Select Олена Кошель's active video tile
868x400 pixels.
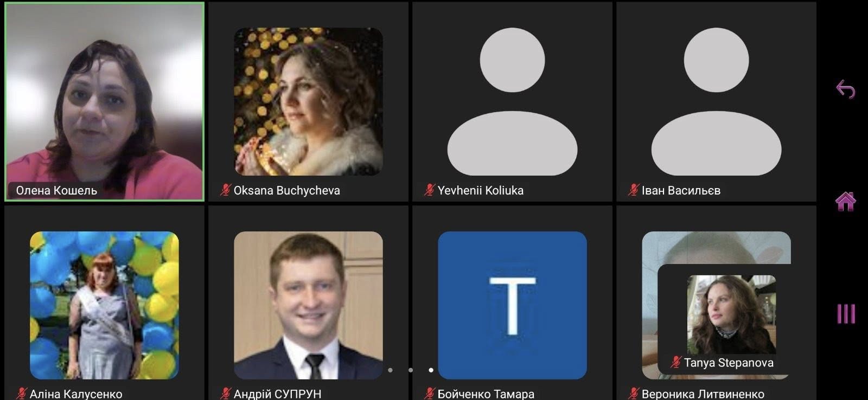click(x=105, y=102)
